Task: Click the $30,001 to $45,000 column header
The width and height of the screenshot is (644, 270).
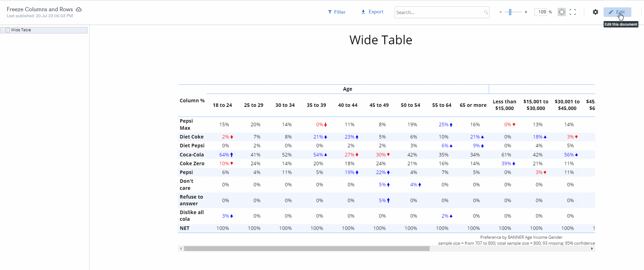Action: tap(567, 105)
